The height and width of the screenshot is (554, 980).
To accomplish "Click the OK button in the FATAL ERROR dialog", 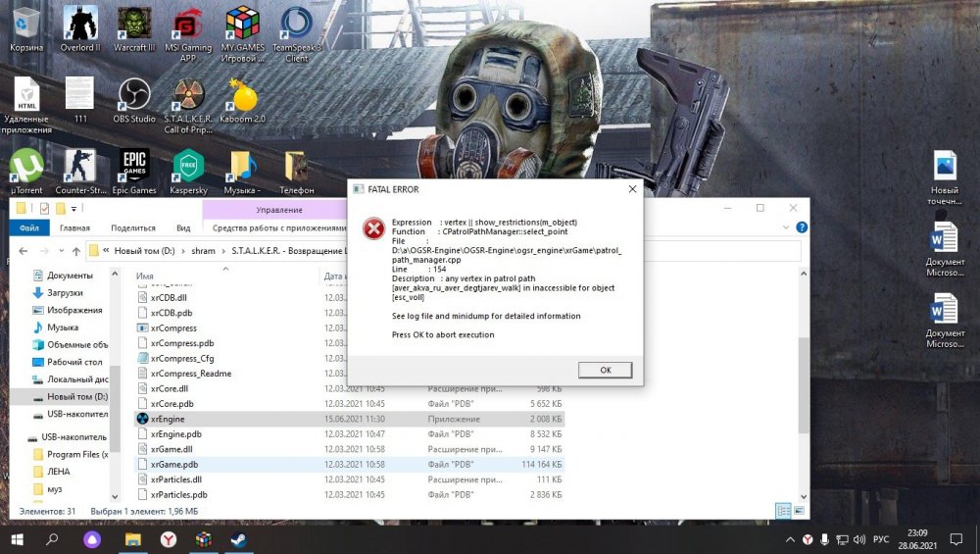I will [x=605, y=370].
